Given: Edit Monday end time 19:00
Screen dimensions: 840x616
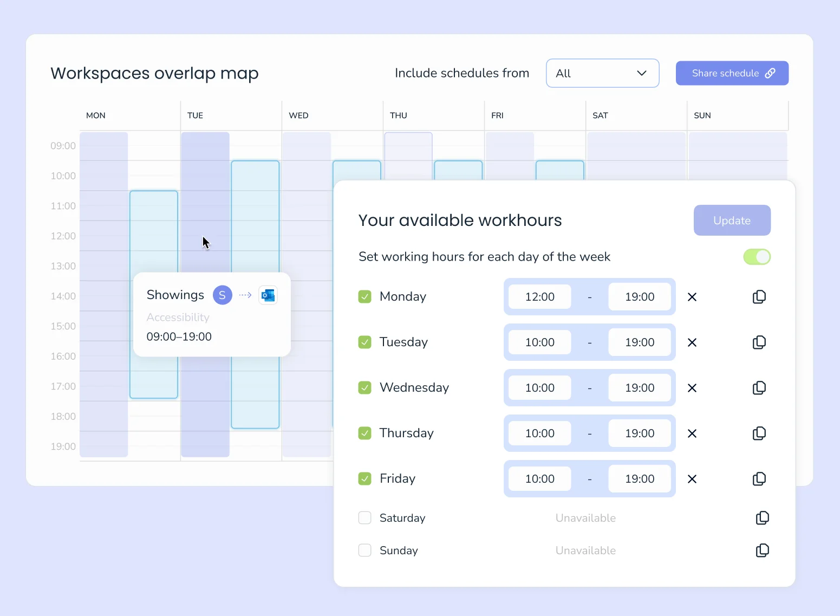Looking at the screenshot, I should point(640,297).
